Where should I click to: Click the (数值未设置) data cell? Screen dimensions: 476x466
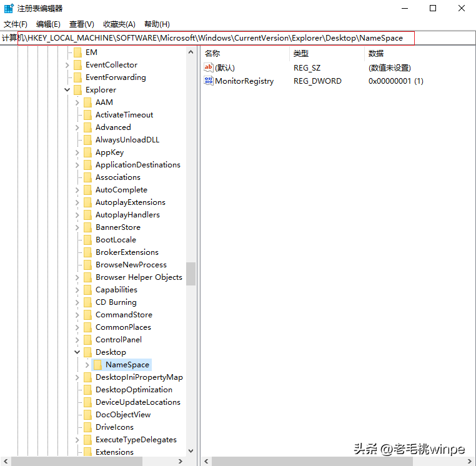pos(389,67)
